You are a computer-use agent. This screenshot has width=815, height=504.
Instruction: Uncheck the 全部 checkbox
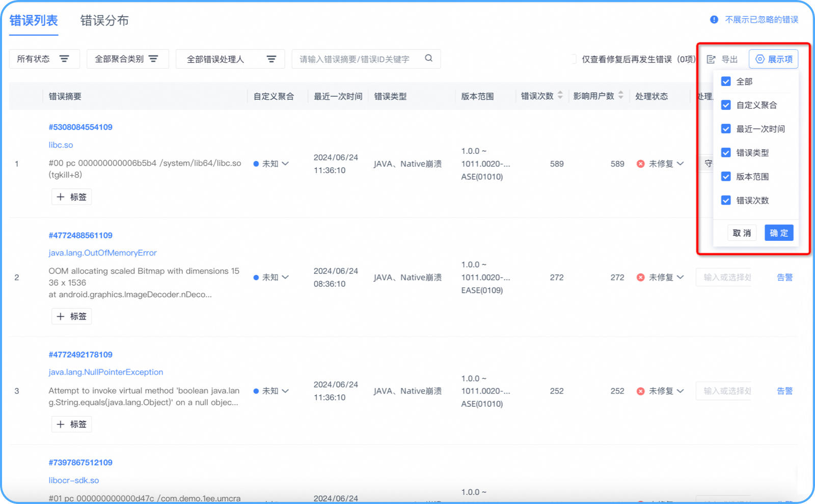pos(726,81)
